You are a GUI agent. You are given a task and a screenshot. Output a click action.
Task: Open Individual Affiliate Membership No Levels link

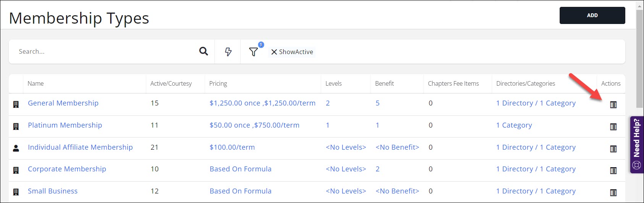click(345, 147)
